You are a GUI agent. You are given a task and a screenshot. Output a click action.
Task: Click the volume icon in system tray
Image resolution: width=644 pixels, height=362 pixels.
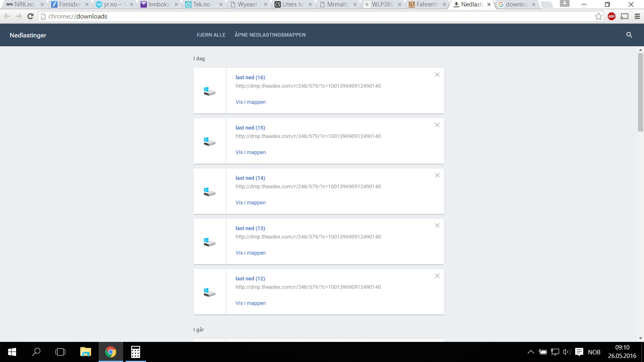pyautogui.click(x=567, y=352)
